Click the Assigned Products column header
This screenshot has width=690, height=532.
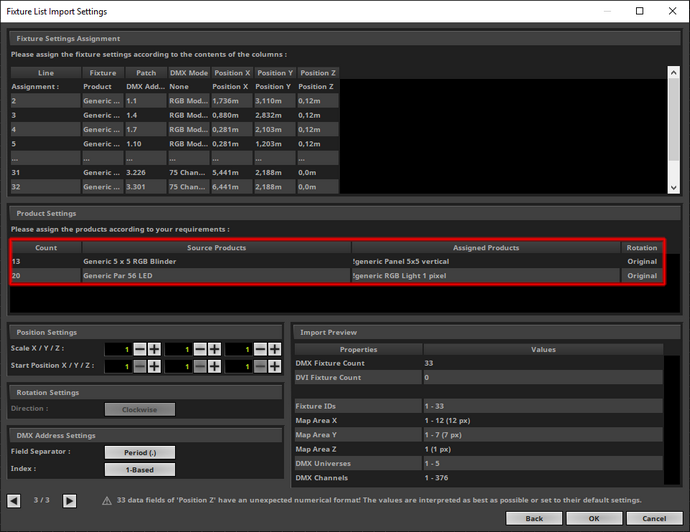coord(486,248)
